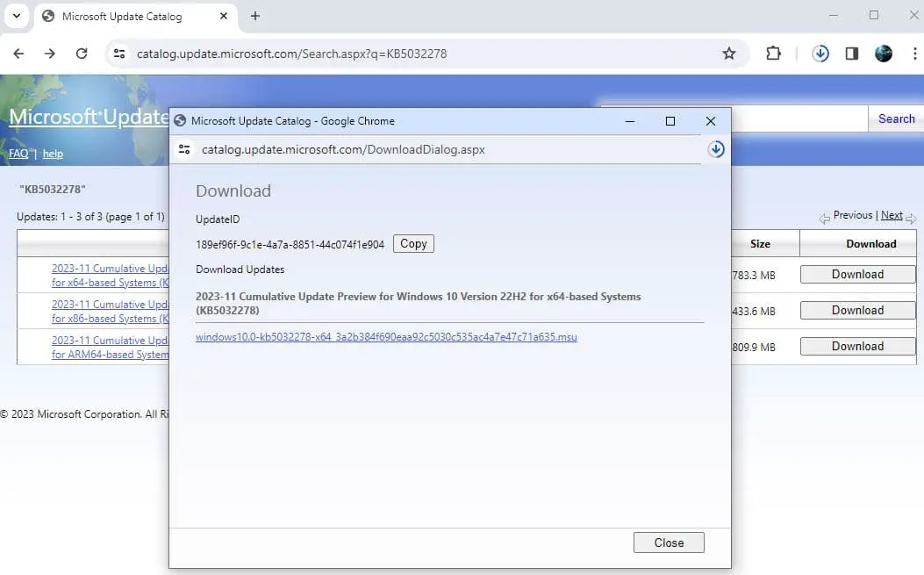
Task: Select the Microsoft Update Catalog tab
Action: click(121, 17)
